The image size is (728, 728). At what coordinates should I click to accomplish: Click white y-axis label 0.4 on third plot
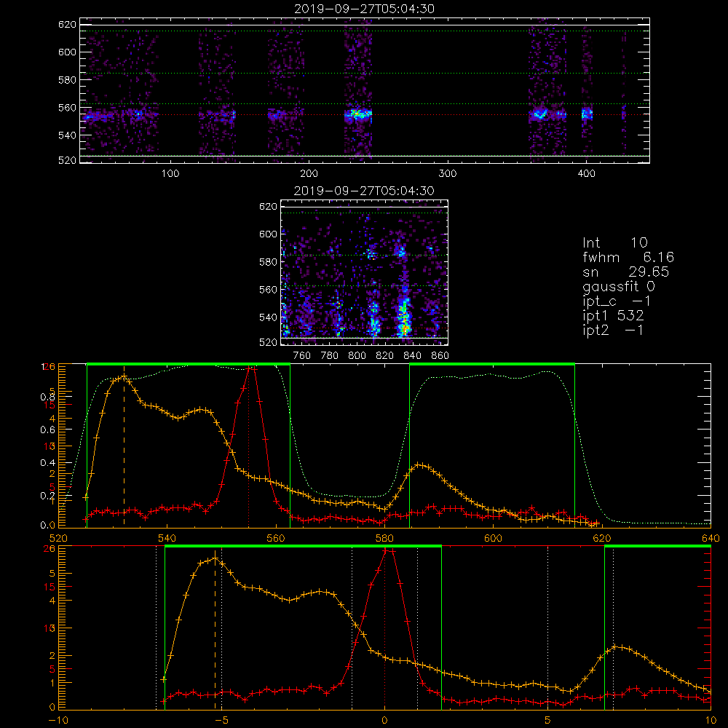coord(48,462)
